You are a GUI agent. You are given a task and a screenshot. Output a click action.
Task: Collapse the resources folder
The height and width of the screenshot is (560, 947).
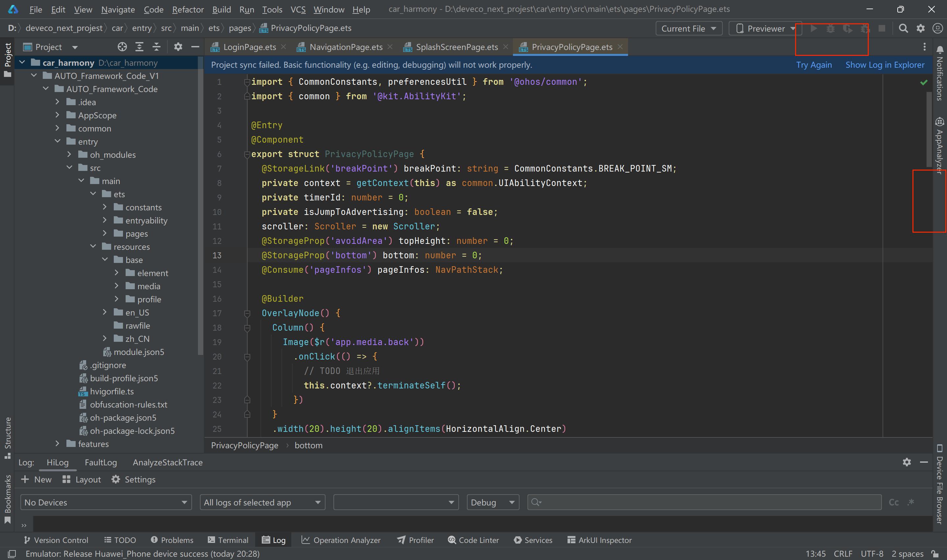93,246
